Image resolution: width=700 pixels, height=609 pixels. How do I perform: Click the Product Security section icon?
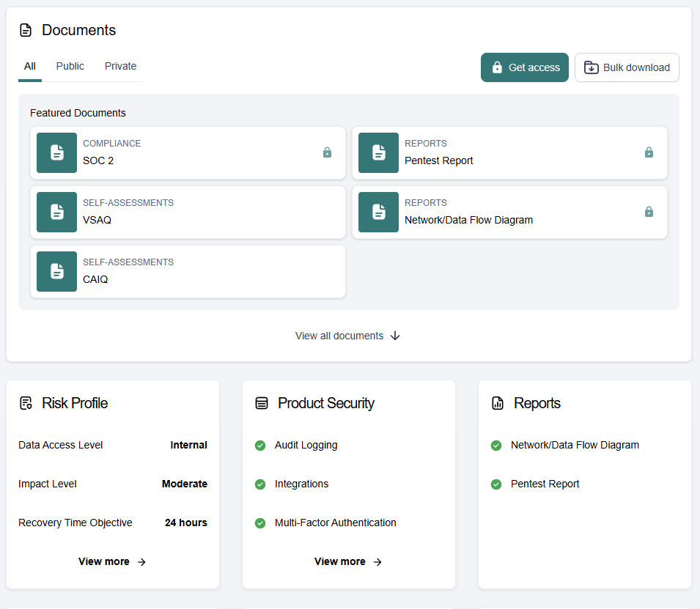tap(262, 403)
